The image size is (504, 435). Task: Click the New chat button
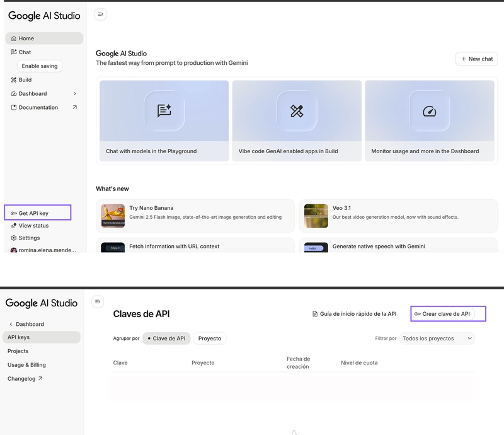476,59
